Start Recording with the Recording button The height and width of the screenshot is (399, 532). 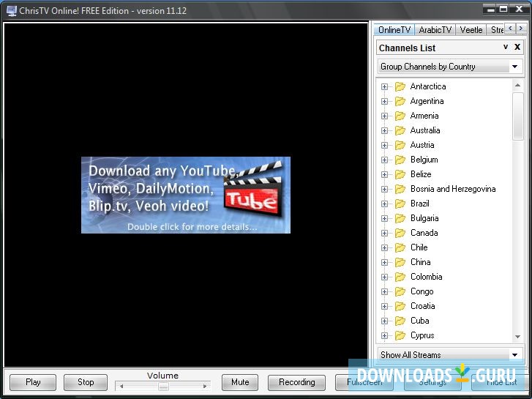coord(296,382)
